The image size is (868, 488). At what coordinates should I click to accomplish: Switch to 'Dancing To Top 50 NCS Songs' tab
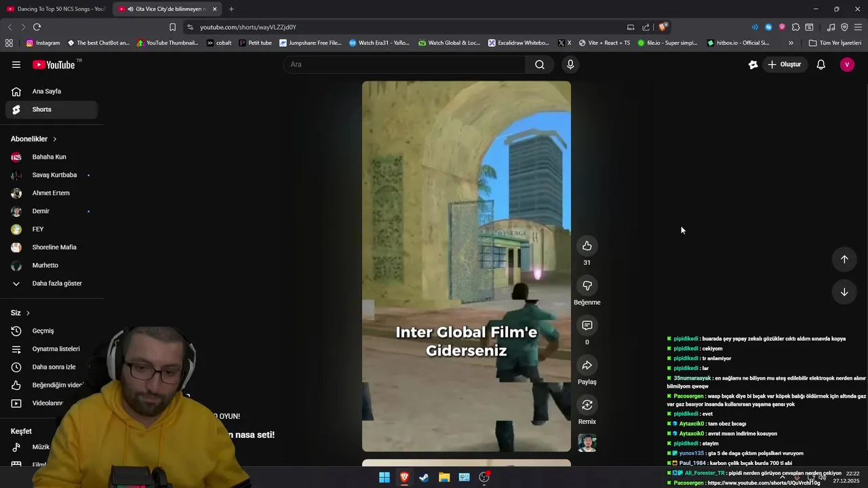coord(56,9)
